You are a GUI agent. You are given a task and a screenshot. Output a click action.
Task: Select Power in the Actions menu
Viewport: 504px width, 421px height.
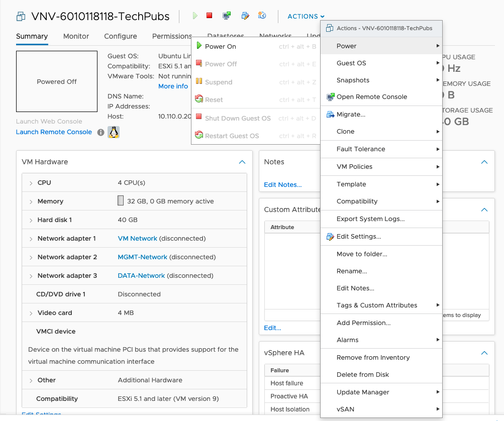click(x=381, y=46)
